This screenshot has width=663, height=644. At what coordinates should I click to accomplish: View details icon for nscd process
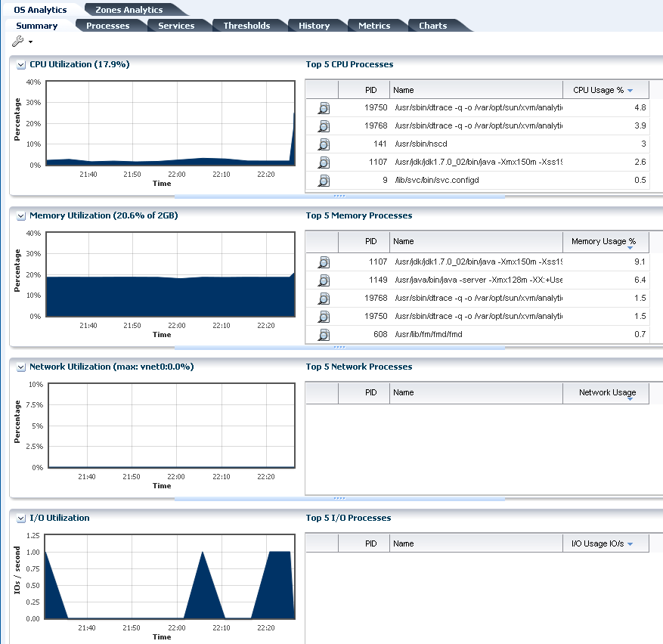pyautogui.click(x=324, y=144)
